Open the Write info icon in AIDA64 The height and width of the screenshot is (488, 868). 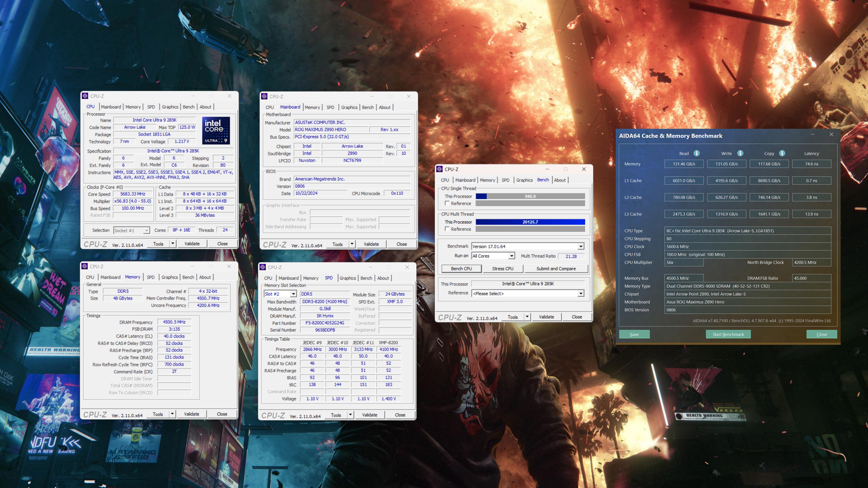pyautogui.click(x=740, y=153)
